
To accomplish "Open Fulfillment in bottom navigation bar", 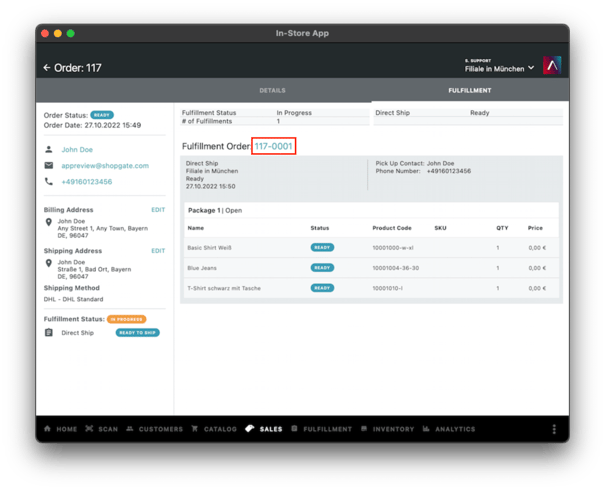I will [x=321, y=429].
